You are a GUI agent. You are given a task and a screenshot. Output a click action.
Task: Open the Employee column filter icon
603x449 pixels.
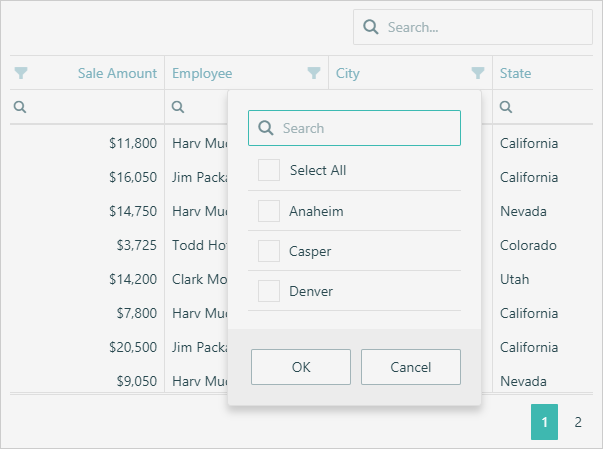(314, 73)
